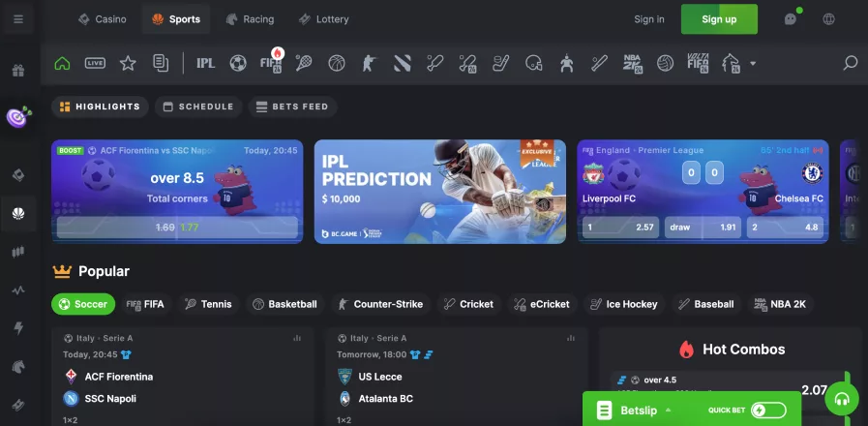Select the soccer ball icon in the sports toolbar

(x=238, y=63)
